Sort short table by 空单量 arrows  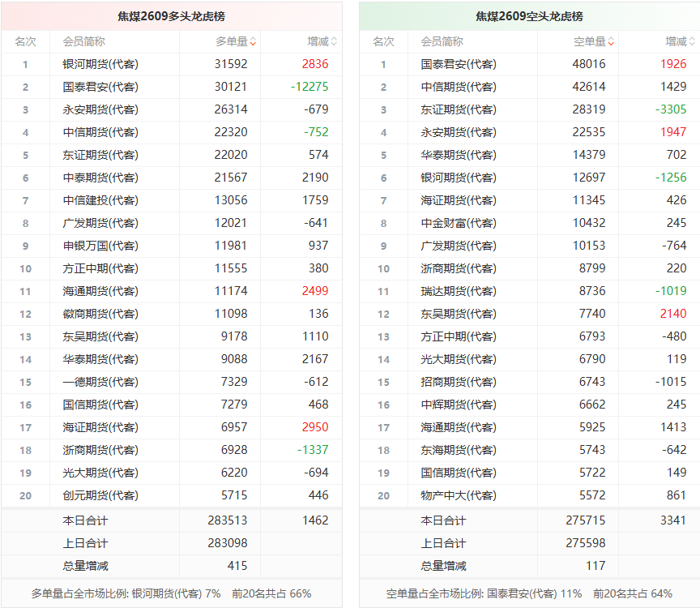tap(611, 41)
